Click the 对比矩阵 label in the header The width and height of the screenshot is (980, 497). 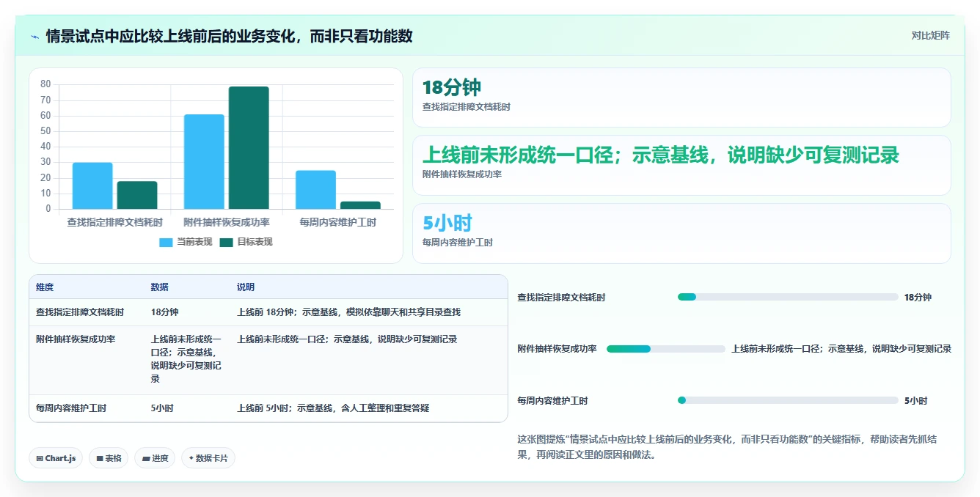pos(930,36)
